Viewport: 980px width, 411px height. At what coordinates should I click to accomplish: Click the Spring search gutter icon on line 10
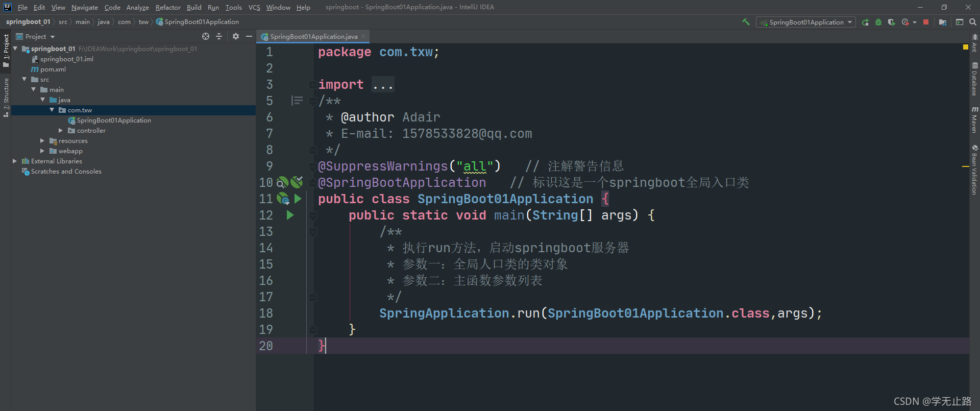282,182
